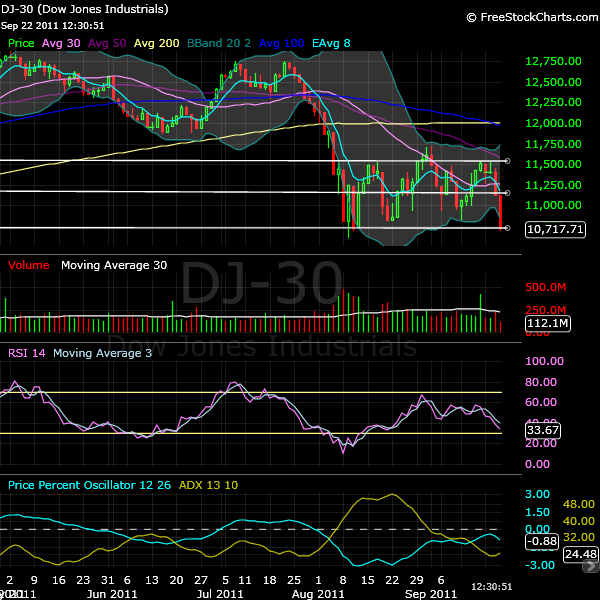600x600 pixels.
Task: Select the RSI 14 panel label
Action: tap(27, 353)
